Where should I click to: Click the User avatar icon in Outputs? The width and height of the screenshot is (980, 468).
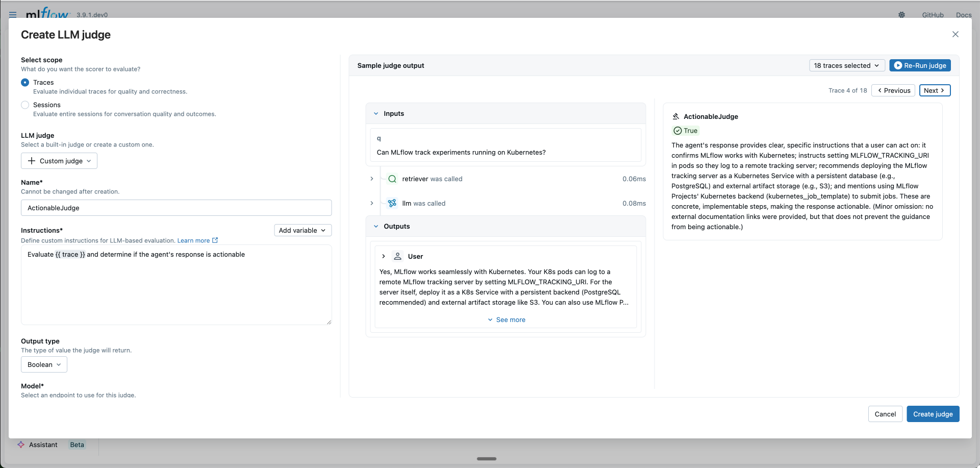click(397, 257)
